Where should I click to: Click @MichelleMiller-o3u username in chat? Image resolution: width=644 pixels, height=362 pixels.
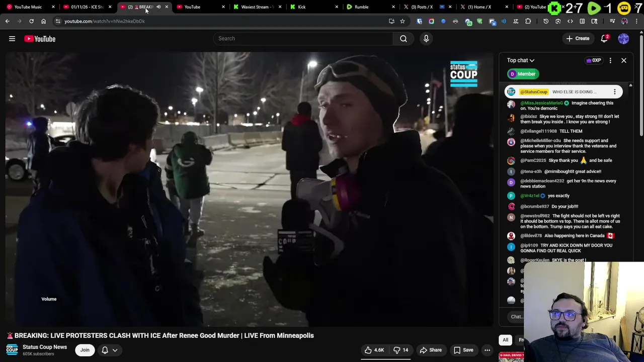(541, 141)
